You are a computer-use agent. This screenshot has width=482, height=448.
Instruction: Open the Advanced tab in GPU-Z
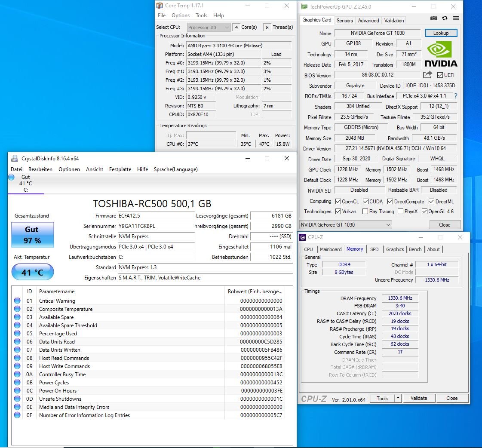point(368,20)
